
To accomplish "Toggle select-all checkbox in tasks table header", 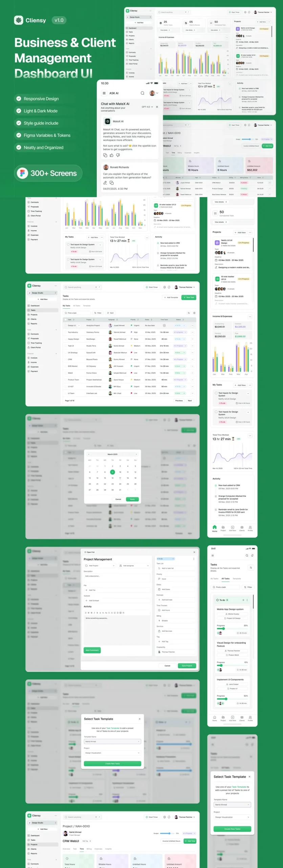I will 65,319.
